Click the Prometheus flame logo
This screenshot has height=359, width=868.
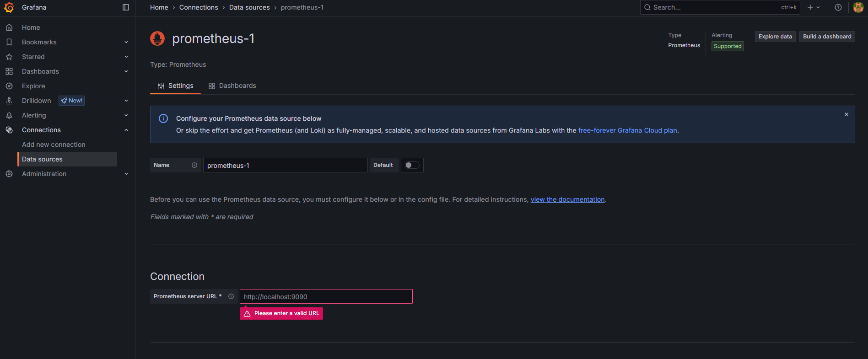coord(157,38)
